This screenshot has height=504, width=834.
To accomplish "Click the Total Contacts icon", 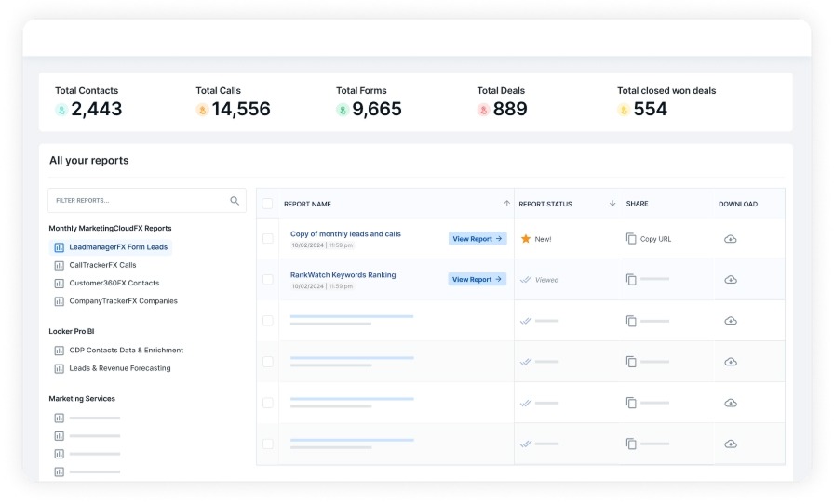I will 61,110.
